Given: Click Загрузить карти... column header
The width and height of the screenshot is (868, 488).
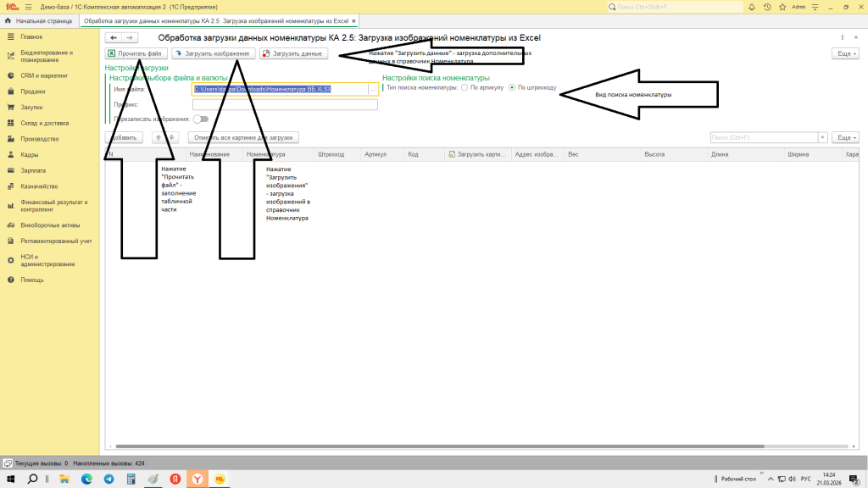Looking at the screenshot, I should (478, 154).
